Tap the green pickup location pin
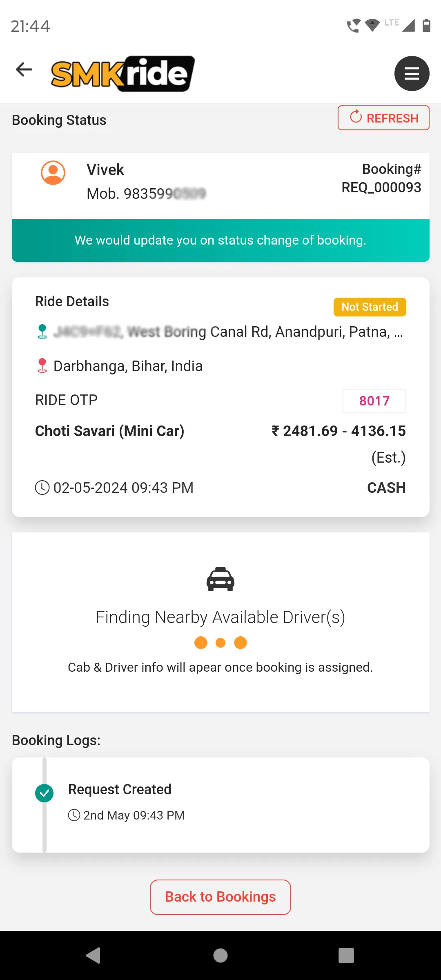Image resolution: width=441 pixels, height=980 pixels. 42,332
